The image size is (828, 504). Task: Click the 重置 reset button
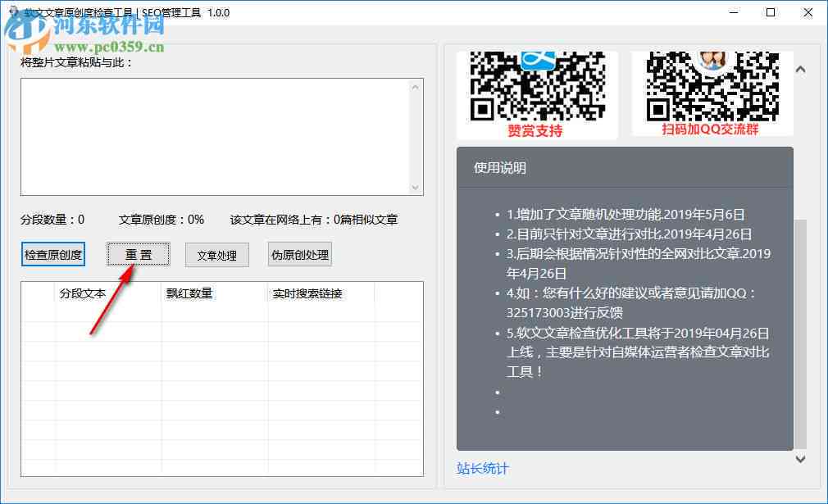[139, 254]
